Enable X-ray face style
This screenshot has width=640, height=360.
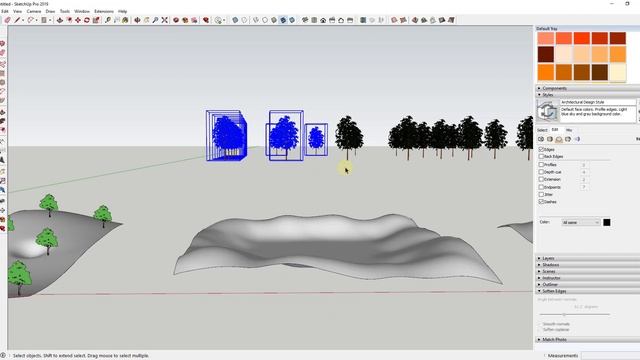point(235,20)
